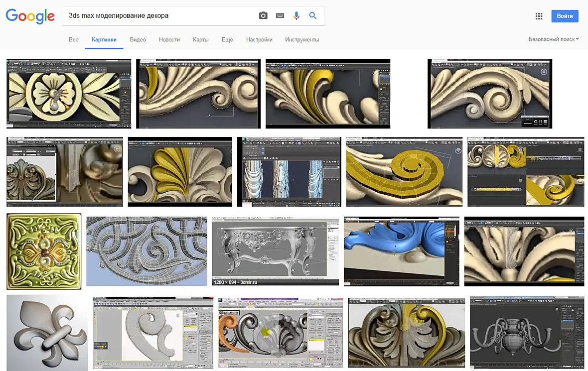588x371 pixels.
Task: Go to the Новости tab
Action: tap(169, 40)
